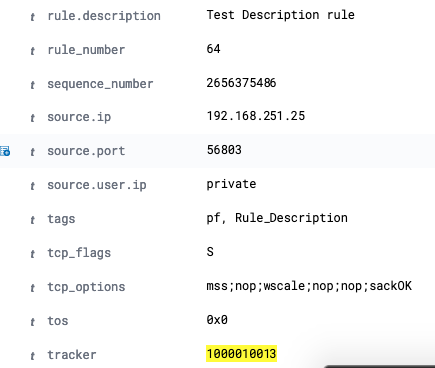Click the type icon for source.port
The image size is (435, 368).
[x=32, y=152]
